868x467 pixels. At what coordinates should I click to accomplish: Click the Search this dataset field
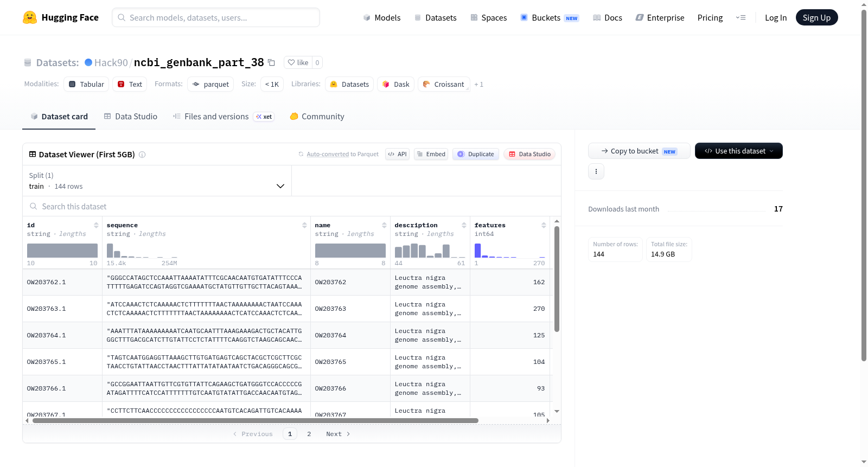[x=292, y=207]
